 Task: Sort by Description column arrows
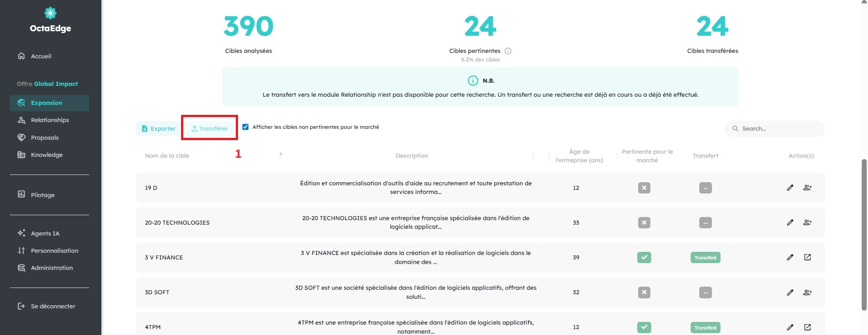(x=533, y=156)
